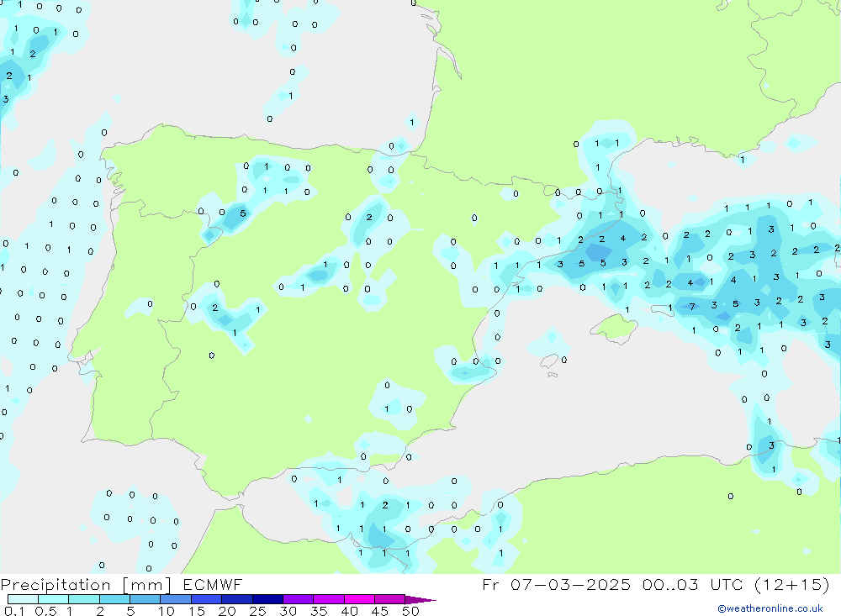
Task: Click the legend scale label "35"
Action: (x=319, y=611)
